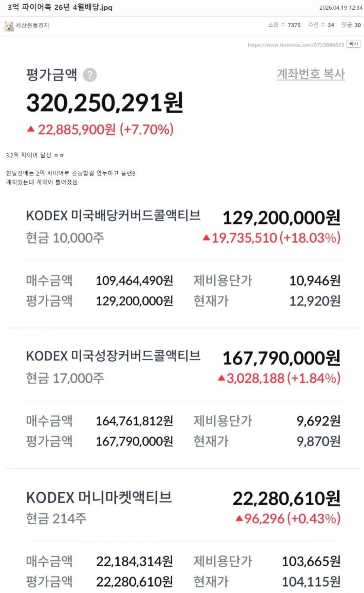
Task: Click author name 세상을등진자
Action: [32, 25]
